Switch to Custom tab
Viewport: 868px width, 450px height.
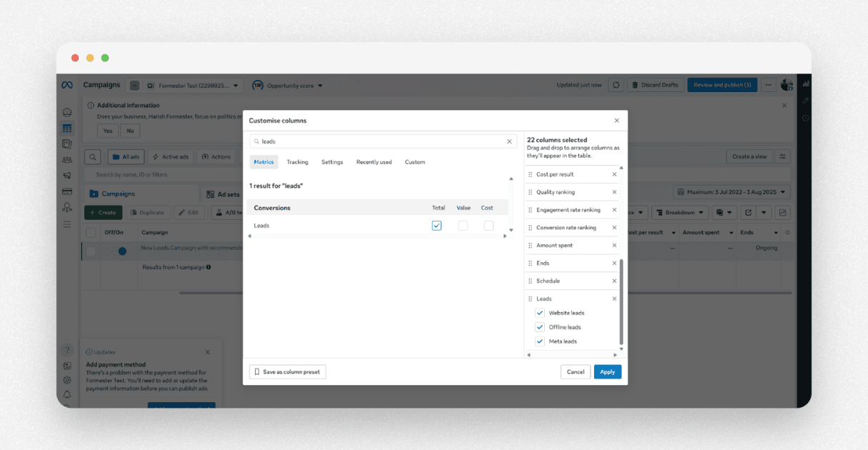click(415, 162)
